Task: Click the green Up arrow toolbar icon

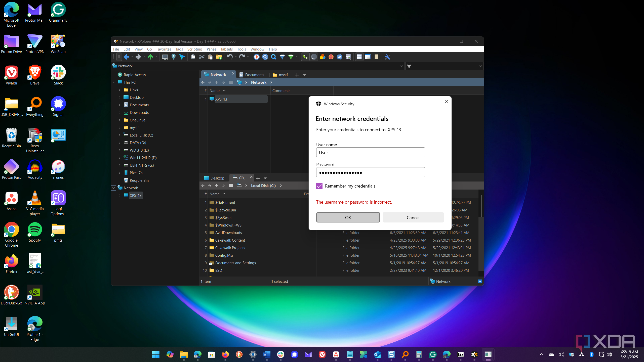Action: point(150,57)
